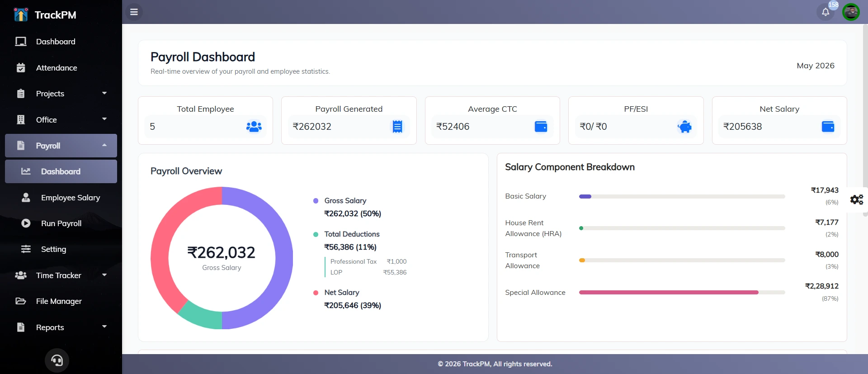The width and height of the screenshot is (868, 374).
Task: Click the Special Allowance progress bar
Action: tap(682, 293)
